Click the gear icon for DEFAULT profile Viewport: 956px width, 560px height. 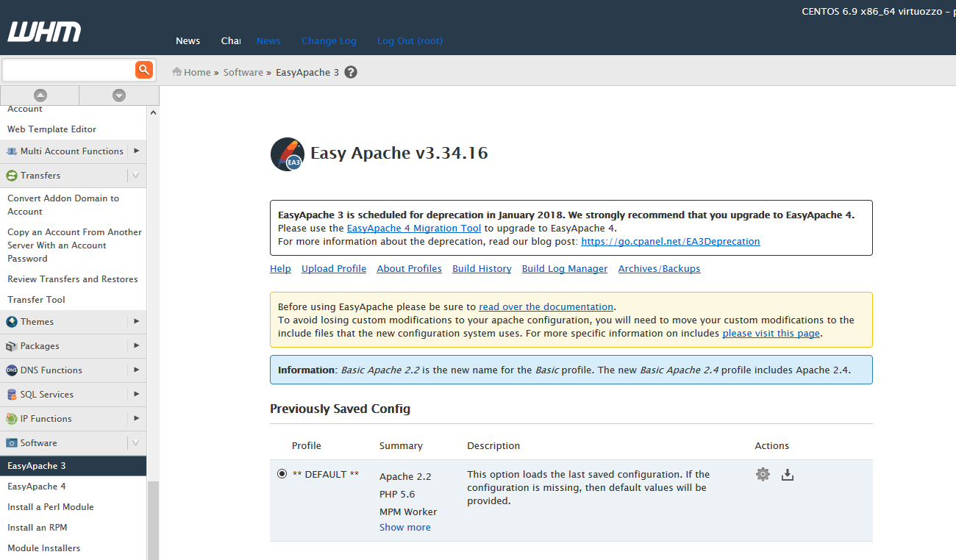763,474
